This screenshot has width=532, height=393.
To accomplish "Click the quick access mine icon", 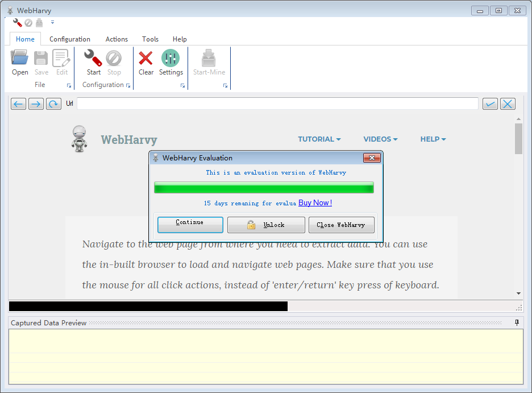I will click(x=39, y=23).
